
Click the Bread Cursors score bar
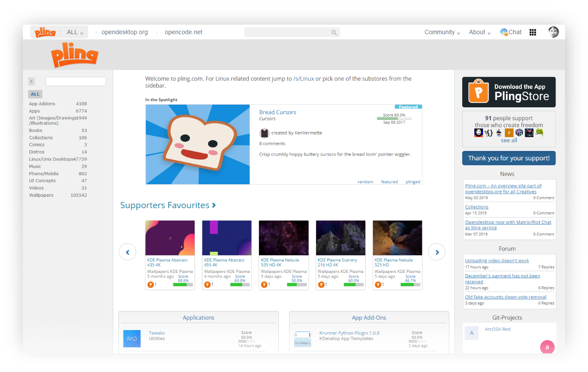[394, 118]
